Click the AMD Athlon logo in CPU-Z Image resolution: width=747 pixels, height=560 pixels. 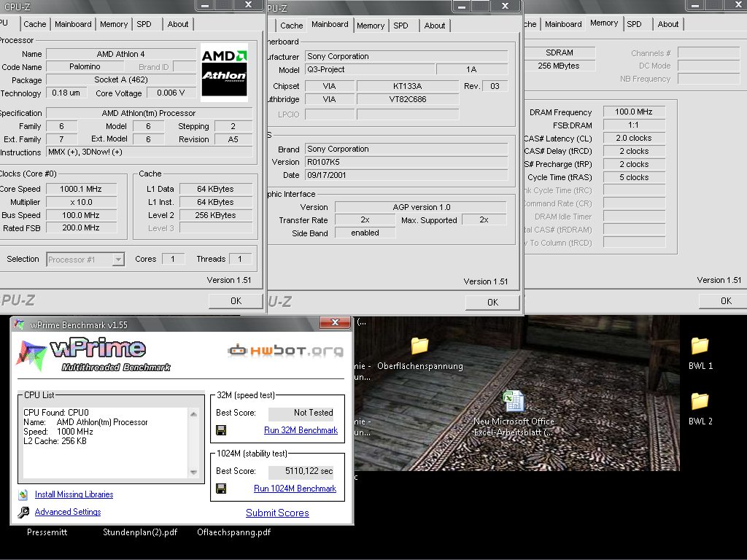(x=224, y=72)
